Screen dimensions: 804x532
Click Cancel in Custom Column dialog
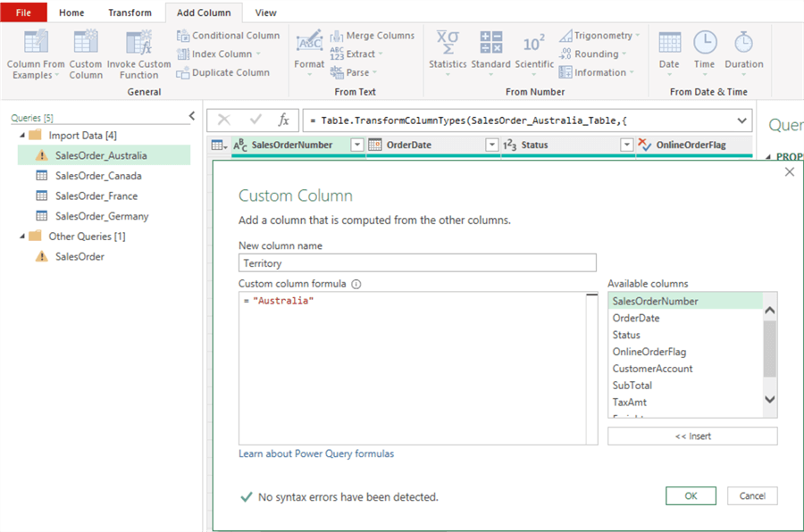click(x=752, y=495)
